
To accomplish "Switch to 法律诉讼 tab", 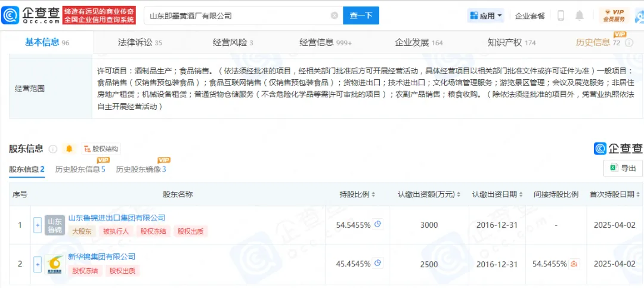I will (140, 42).
